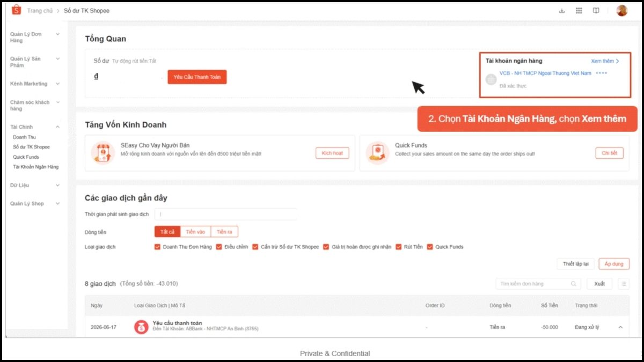Screen dimensions: 644x362
Task: Click the bank icon beside VCB account
Action: pyautogui.click(x=491, y=79)
